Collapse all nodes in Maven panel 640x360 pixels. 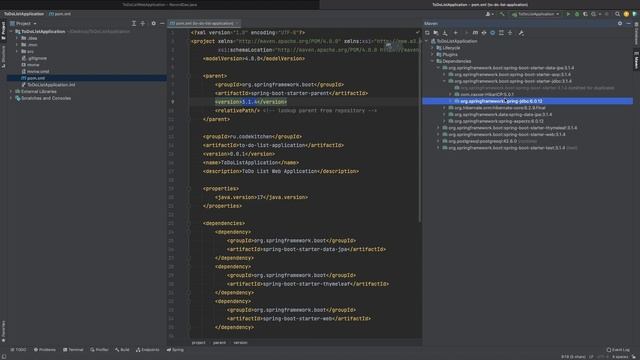point(510,33)
